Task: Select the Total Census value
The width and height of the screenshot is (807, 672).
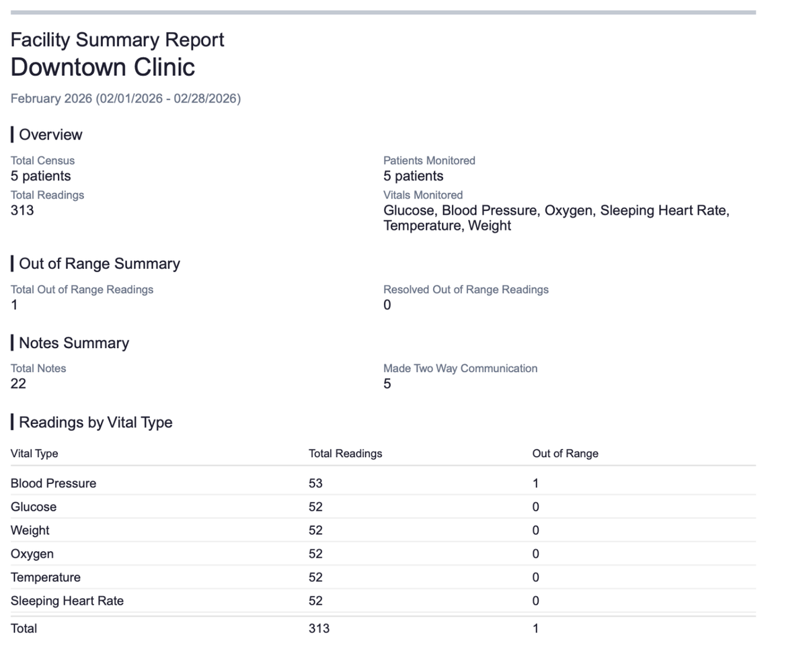Action: pos(39,175)
